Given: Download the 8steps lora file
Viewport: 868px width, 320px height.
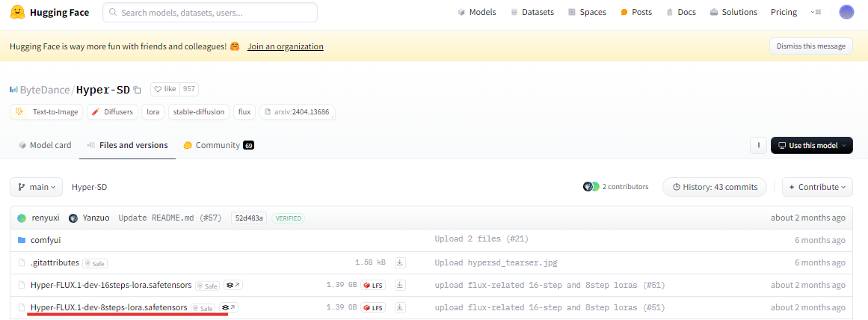Looking at the screenshot, I should point(401,307).
